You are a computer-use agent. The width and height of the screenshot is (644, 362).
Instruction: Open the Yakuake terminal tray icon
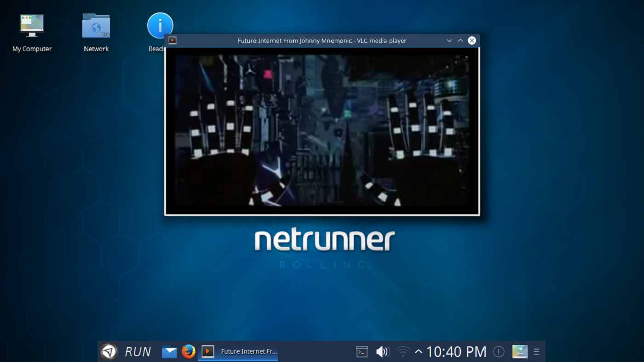click(362, 351)
